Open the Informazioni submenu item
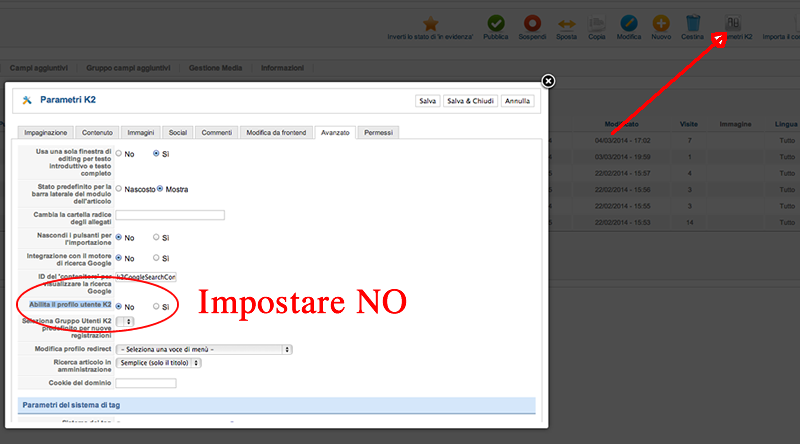800x444 pixels. [282, 68]
